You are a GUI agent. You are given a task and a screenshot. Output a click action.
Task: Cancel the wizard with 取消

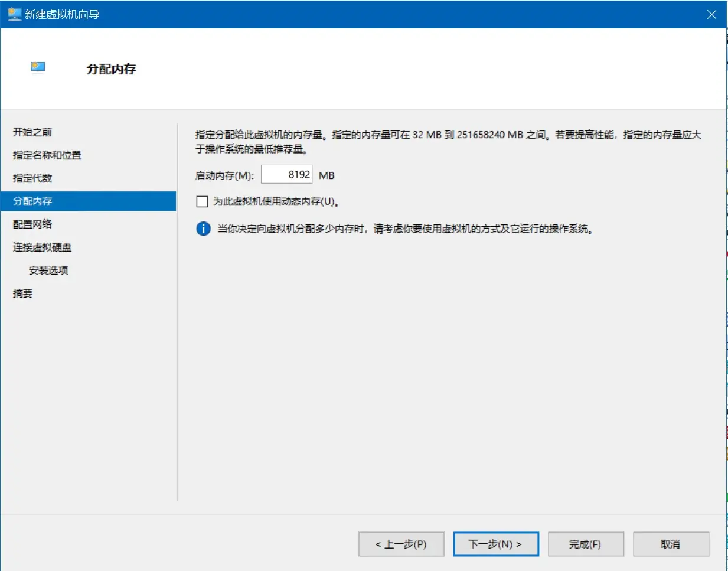pos(670,544)
